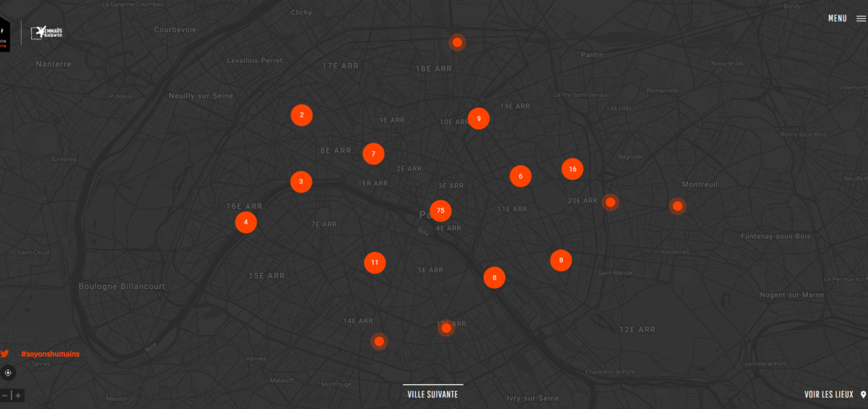
Task: Click the #soyonshumains hashtag link
Action: point(50,354)
